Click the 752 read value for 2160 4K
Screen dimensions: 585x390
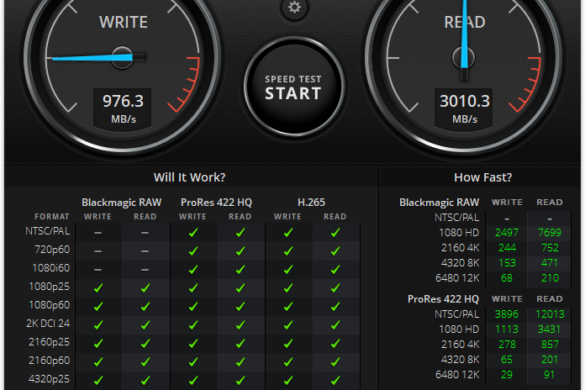550,248
